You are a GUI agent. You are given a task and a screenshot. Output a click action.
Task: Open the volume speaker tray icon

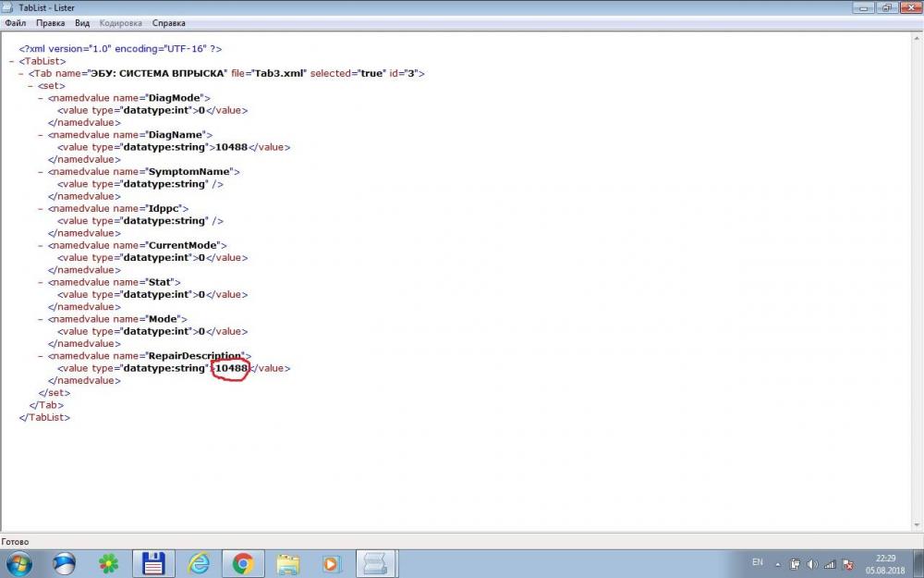(x=812, y=564)
